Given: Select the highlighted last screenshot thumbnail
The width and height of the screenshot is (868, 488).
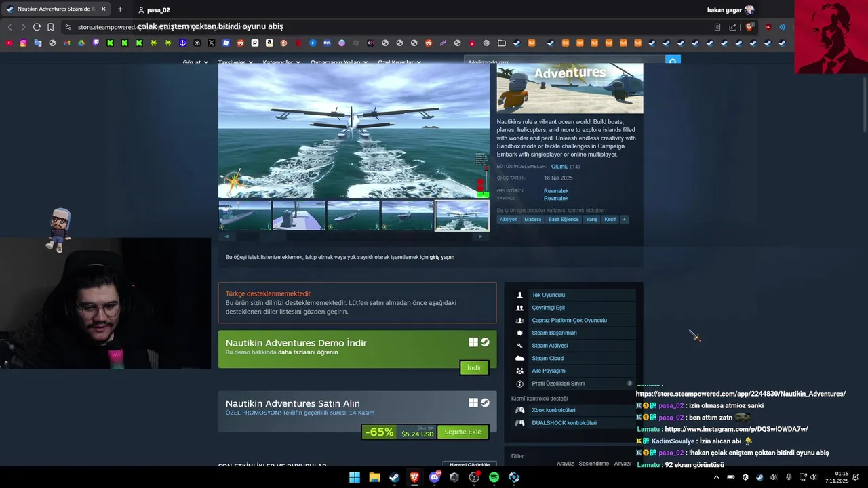Looking at the screenshot, I should click(462, 216).
